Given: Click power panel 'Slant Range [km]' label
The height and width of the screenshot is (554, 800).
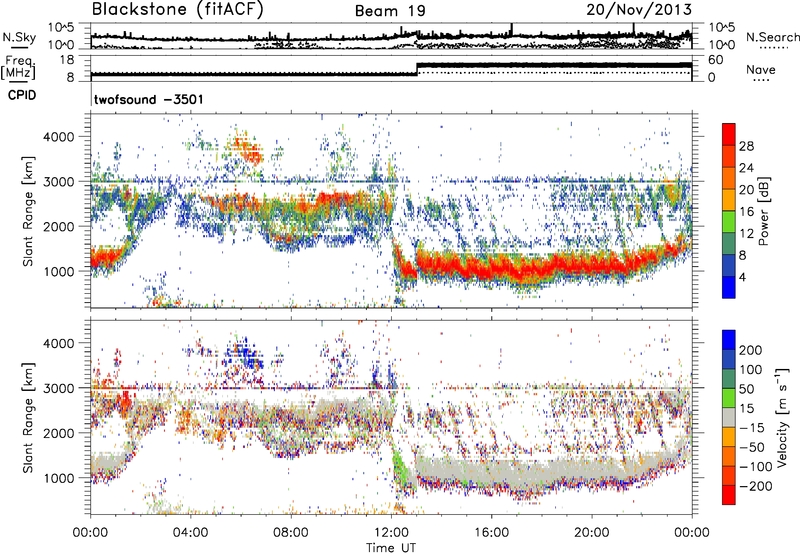Looking at the screenshot, I should click(28, 211).
